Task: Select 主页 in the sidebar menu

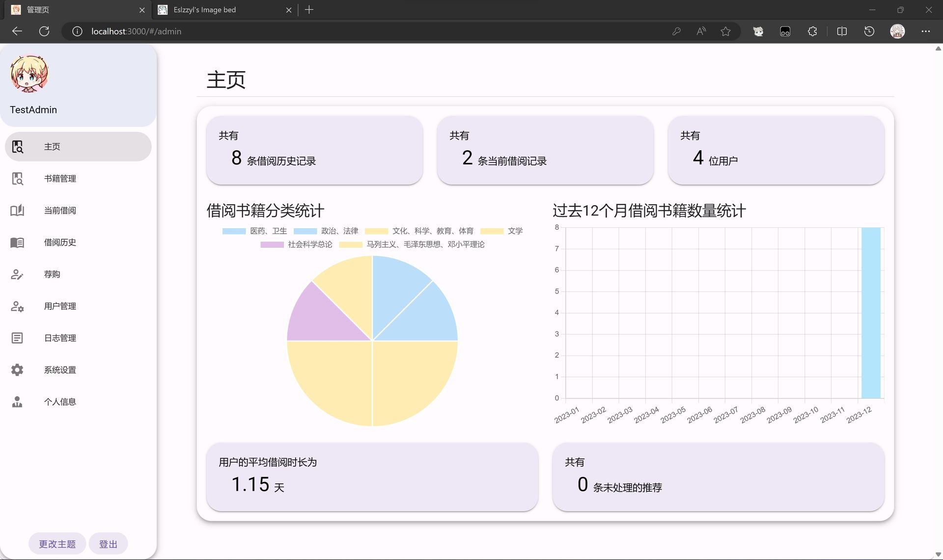Action: tap(78, 147)
